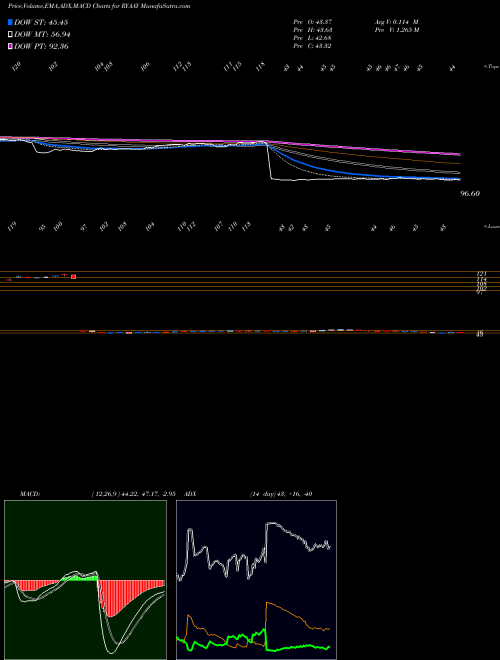Click the 'Pre O: 43.37' value
The image size is (500, 660).
[313, 22]
